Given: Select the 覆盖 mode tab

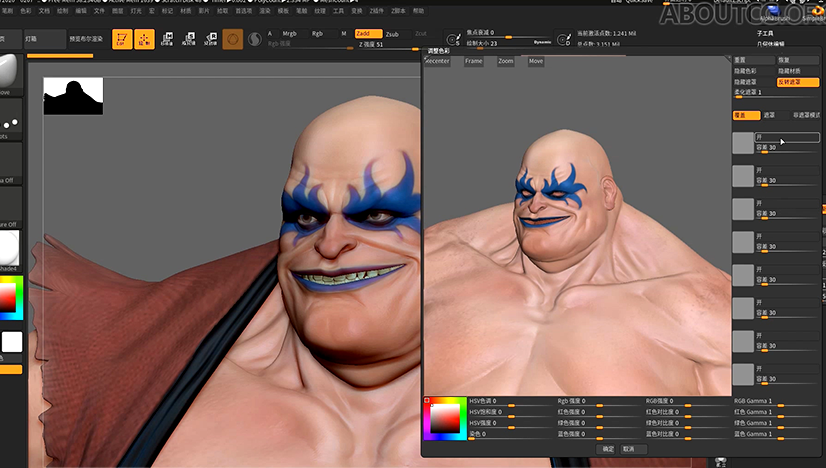Looking at the screenshot, I should (746, 115).
